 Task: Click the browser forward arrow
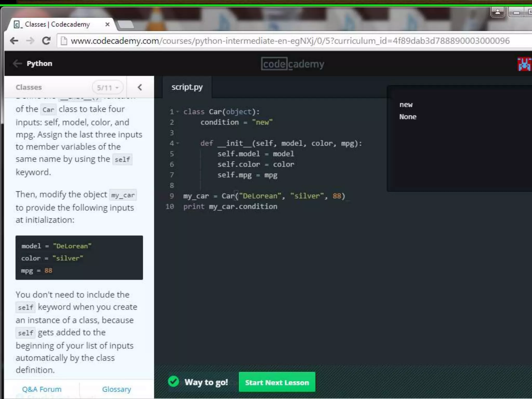30,41
